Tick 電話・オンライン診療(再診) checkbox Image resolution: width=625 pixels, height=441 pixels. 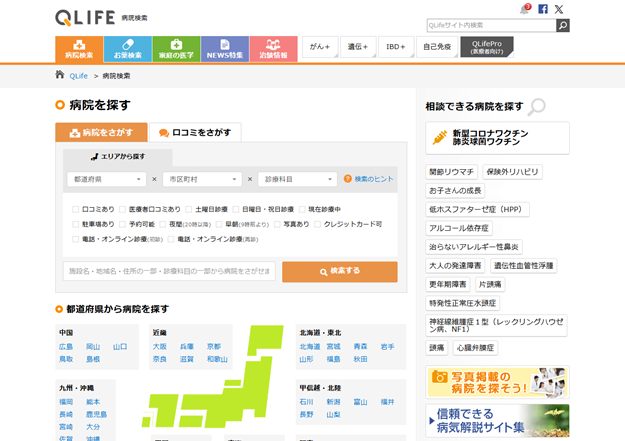(x=171, y=239)
